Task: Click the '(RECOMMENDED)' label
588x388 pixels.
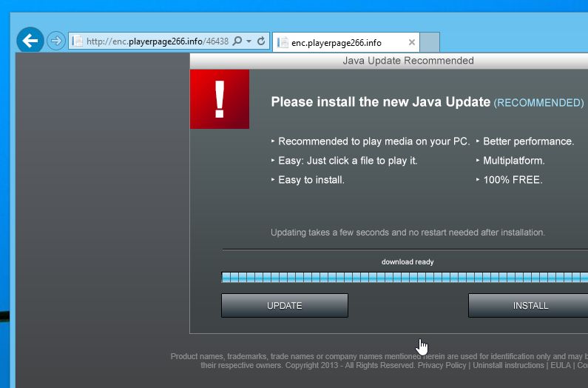Action: coord(538,102)
